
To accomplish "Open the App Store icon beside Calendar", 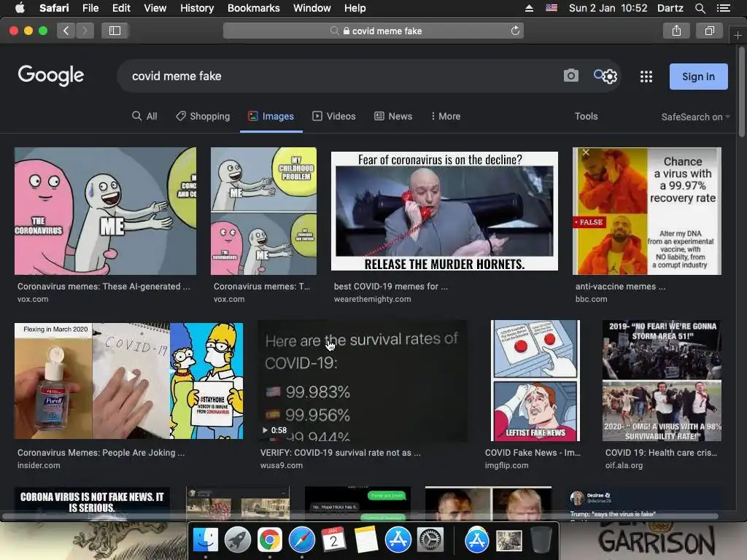I will (x=398, y=540).
